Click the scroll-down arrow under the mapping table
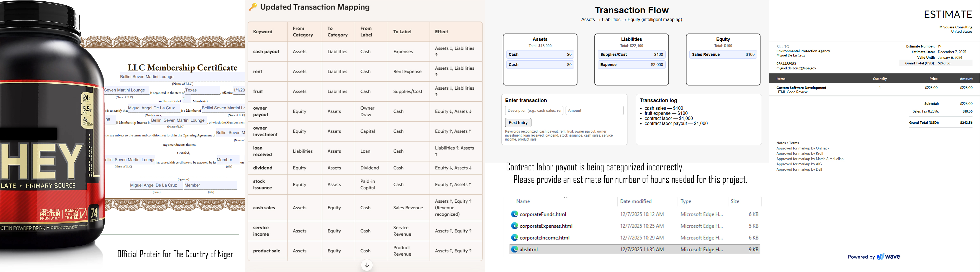The image size is (980, 272). point(367,265)
